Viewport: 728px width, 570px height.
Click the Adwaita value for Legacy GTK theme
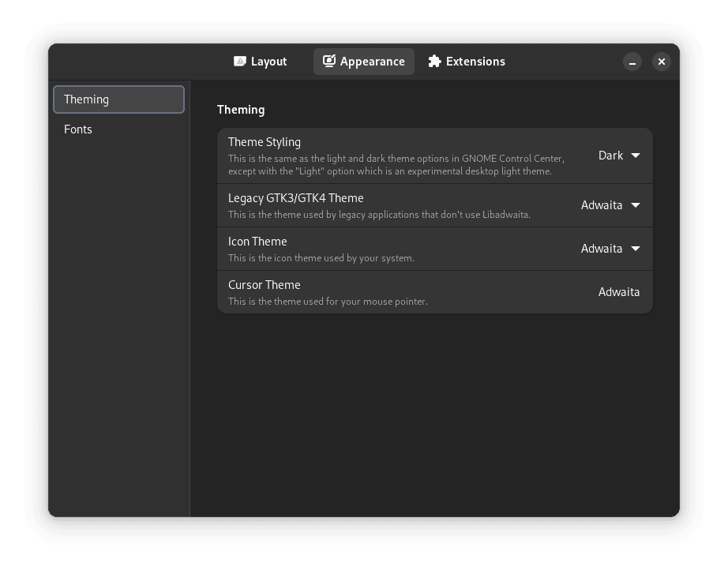(602, 205)
